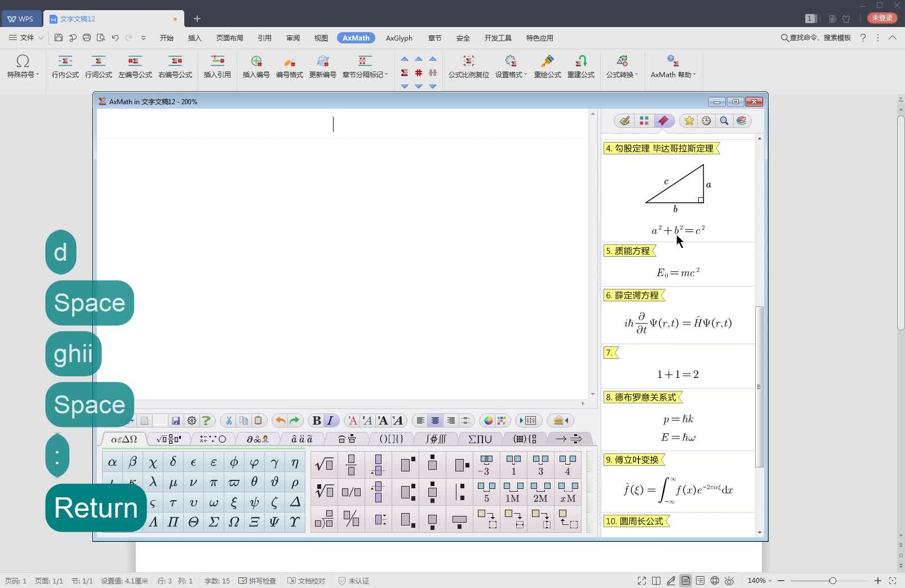Screen dimensions: 905x588
Task: Open the settings gear in the formula editor
Action: (x=191, y=421)
